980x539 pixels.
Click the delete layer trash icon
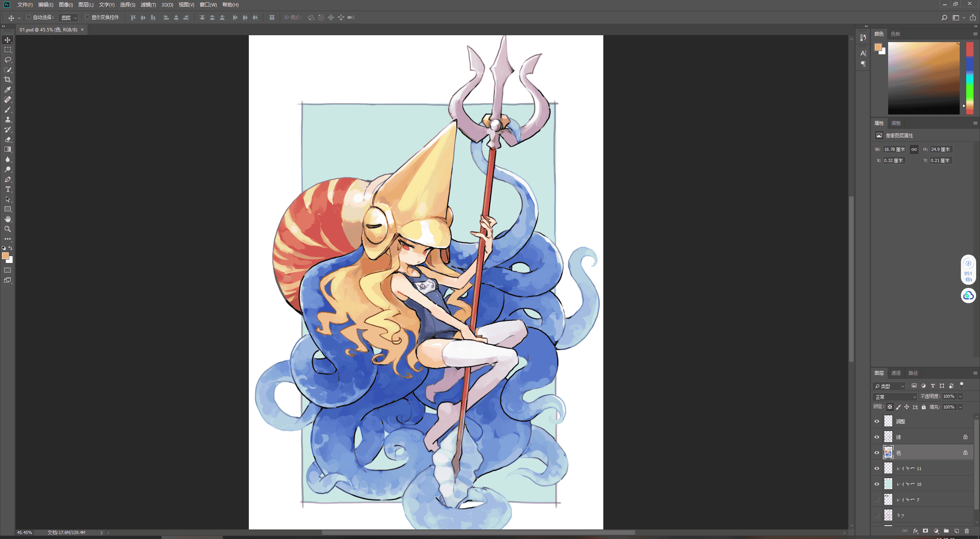pos(967,531)
